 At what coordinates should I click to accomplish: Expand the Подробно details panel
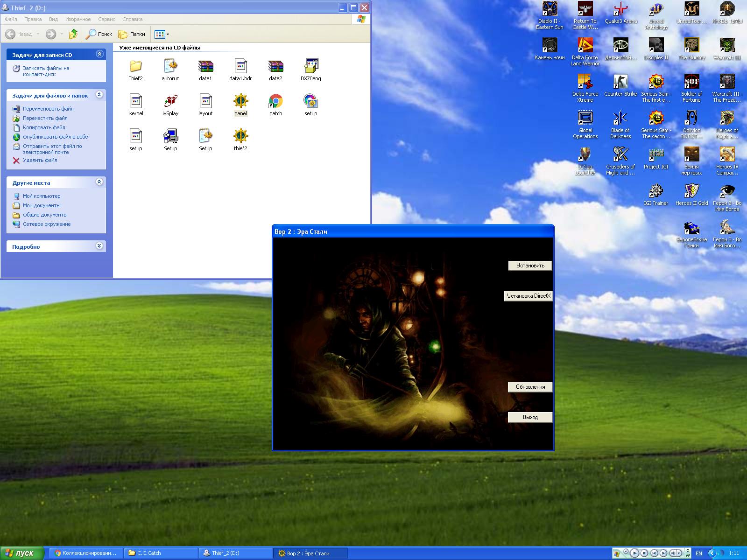click(99, 246)
